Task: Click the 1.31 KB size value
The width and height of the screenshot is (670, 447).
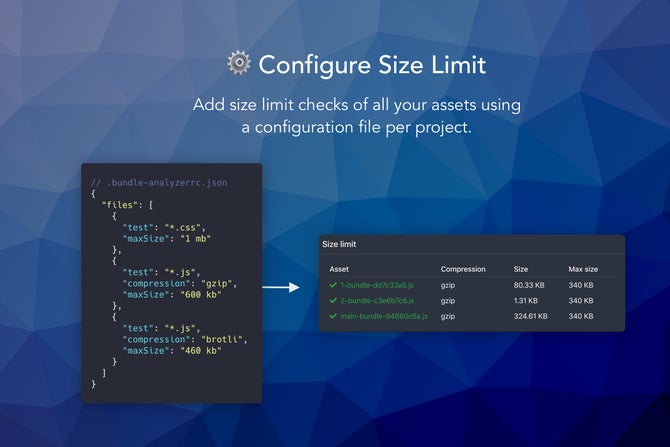Action: [x=526, y=300]
